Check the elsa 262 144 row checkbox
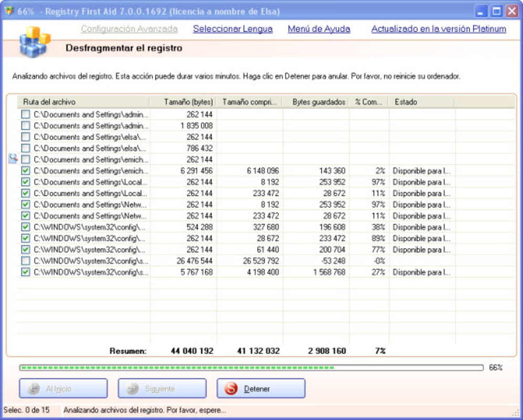The image size is (523, 420). pyautogui.click(x=25, y=137)
